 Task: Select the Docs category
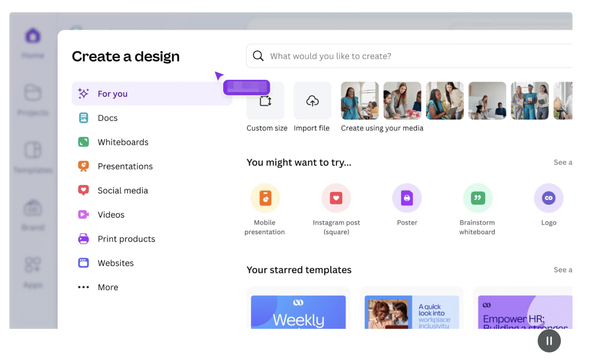(107, 118)
